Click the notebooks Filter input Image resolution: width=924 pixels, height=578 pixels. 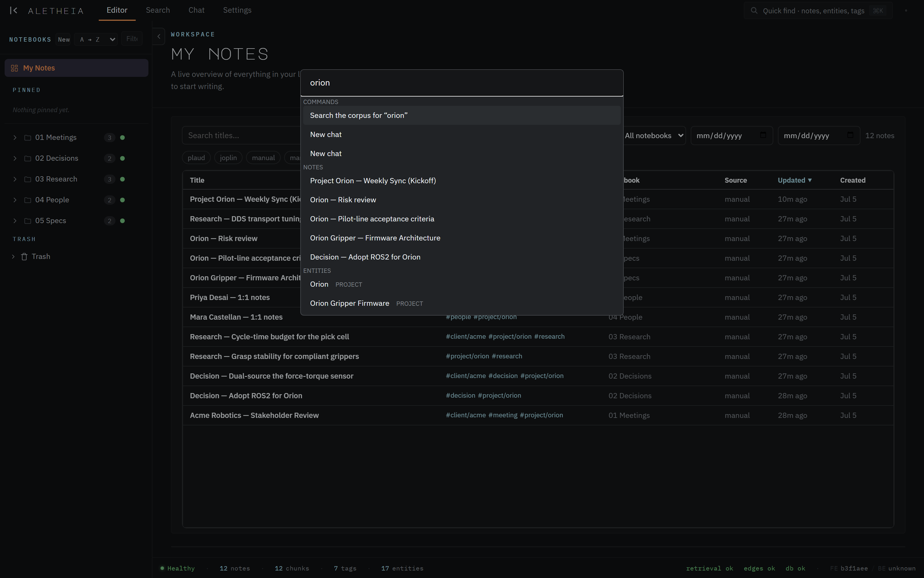tap(132, 39)
